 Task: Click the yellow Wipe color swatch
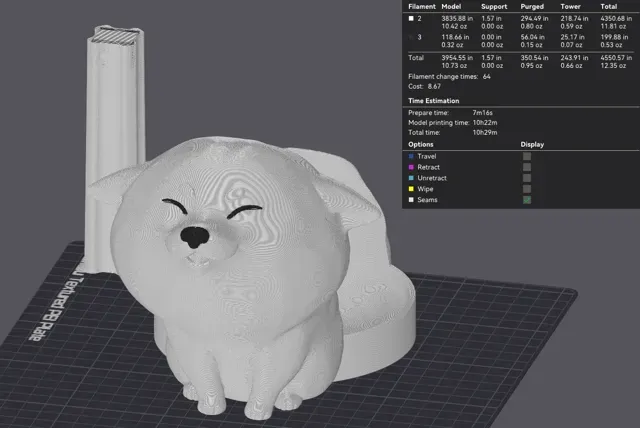411,189
